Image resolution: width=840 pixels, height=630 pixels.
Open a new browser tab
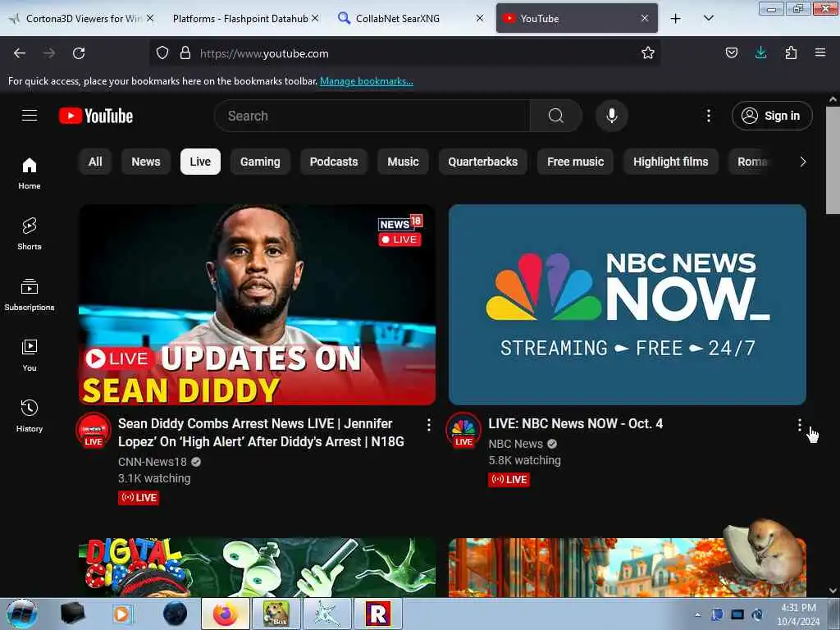point(676,18)
